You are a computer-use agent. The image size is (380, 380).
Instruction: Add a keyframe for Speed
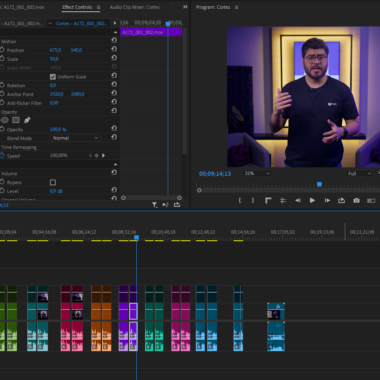point(97,155)
